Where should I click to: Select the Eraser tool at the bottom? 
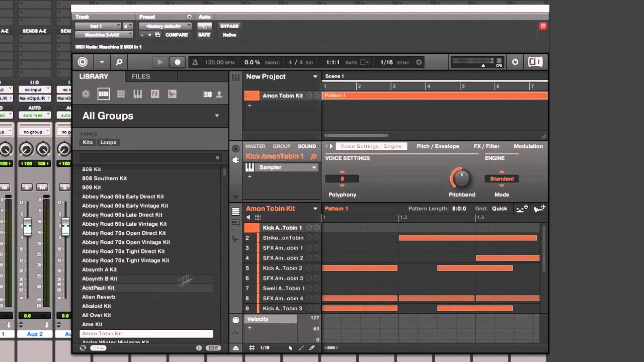tap(312, 348)
